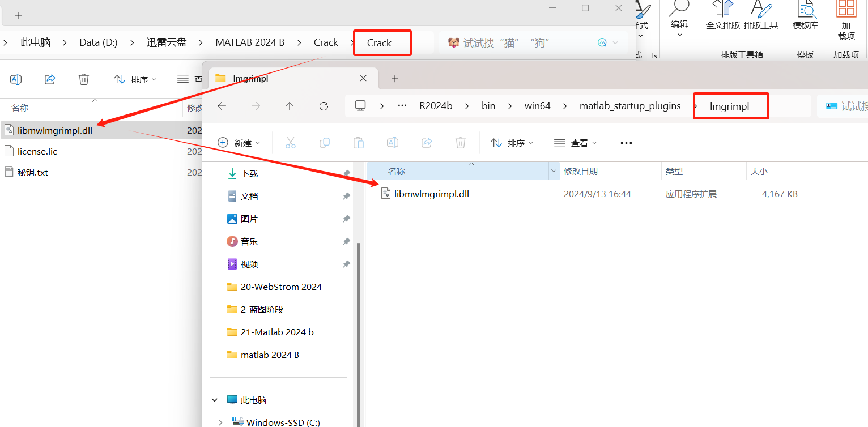Open the 21-Matlab 2024 b folder in sidebar
The width and height of the screenshot is (868, 427).
pos(277,332)
